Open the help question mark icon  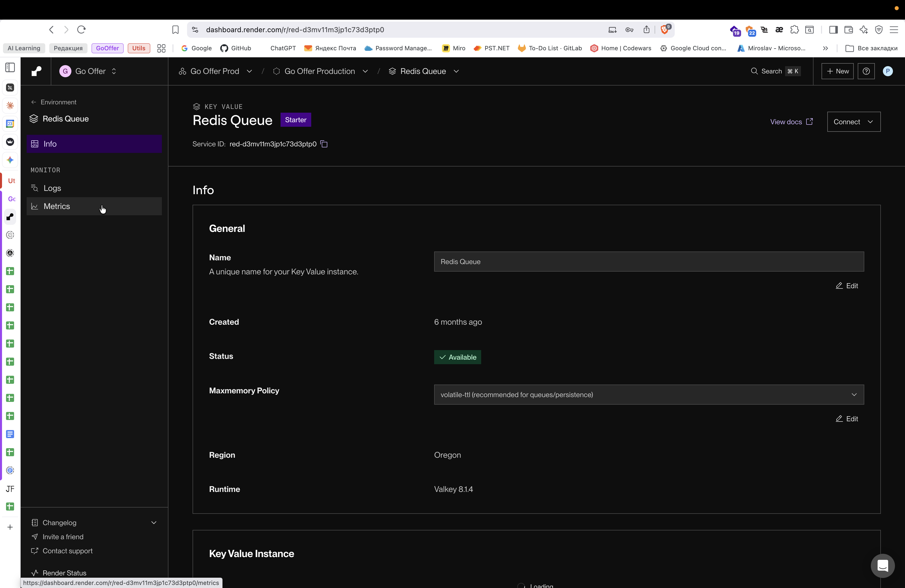click(x=866, y=71)
